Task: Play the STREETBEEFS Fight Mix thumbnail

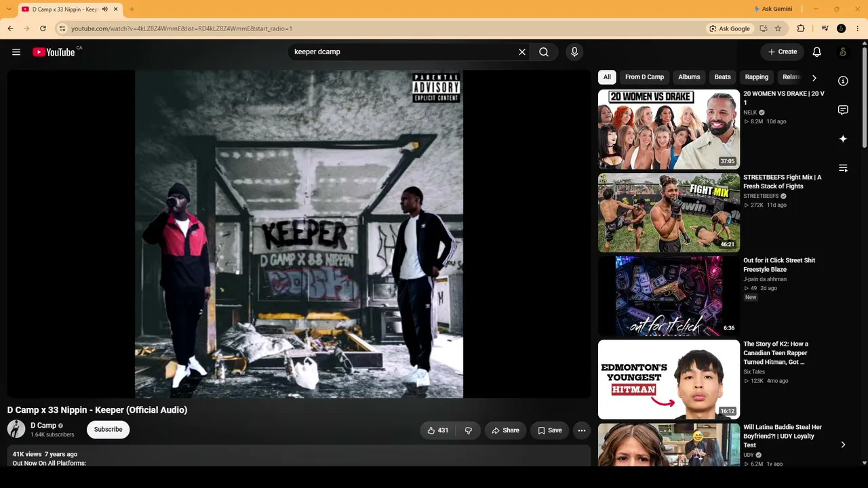Action: click(x=669, y=213)
